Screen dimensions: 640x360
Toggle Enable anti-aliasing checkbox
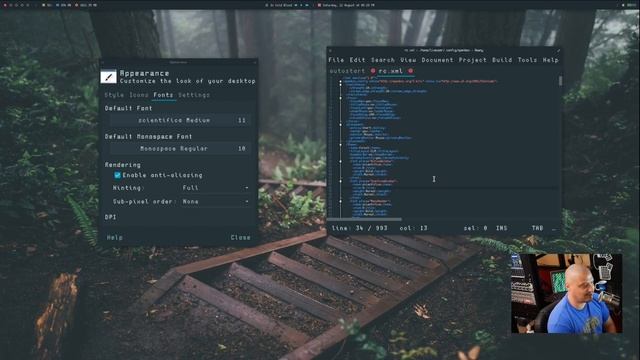(118, 175)
